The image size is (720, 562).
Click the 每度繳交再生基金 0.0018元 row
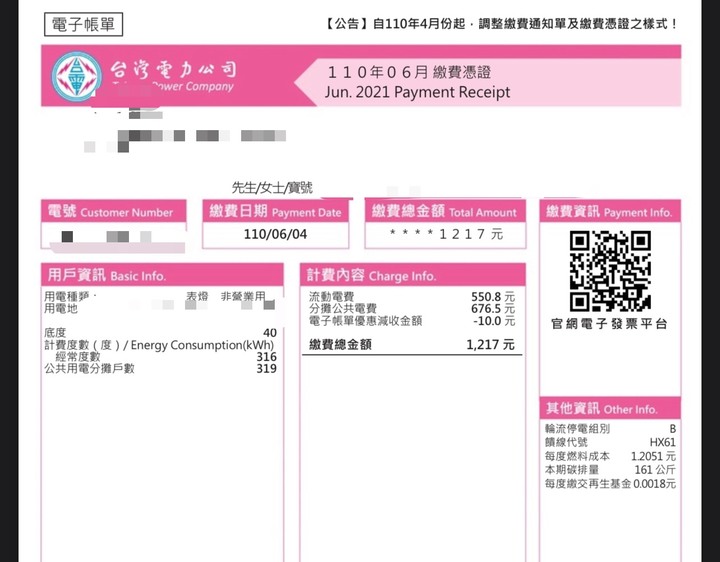(x=610, y=483)
